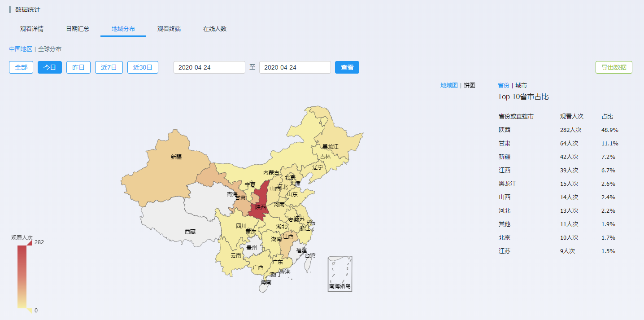Viewport: 644px width, 320px height.
Task: Click the start date input field
Action: click(209, 67)
